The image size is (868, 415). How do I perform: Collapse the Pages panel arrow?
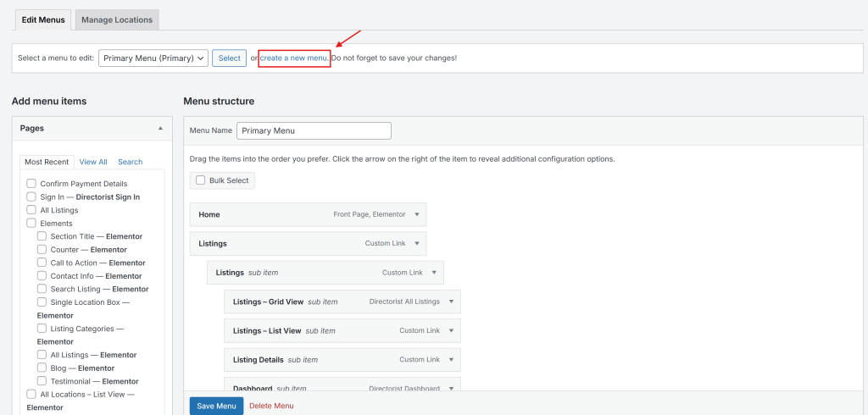tap(160, 128)
